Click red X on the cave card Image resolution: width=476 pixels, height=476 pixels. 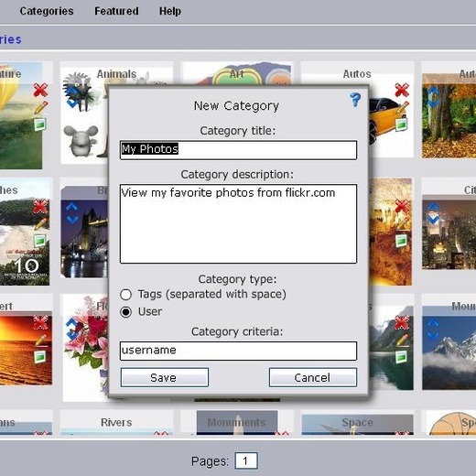pyautogui.click(x=402, y=207)
